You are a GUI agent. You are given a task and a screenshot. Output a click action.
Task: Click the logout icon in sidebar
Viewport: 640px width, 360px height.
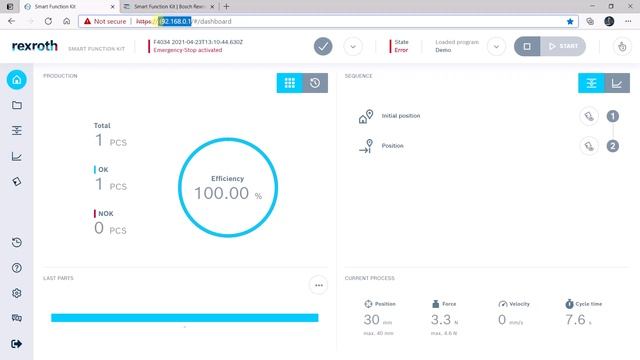[x=17, y=344]
